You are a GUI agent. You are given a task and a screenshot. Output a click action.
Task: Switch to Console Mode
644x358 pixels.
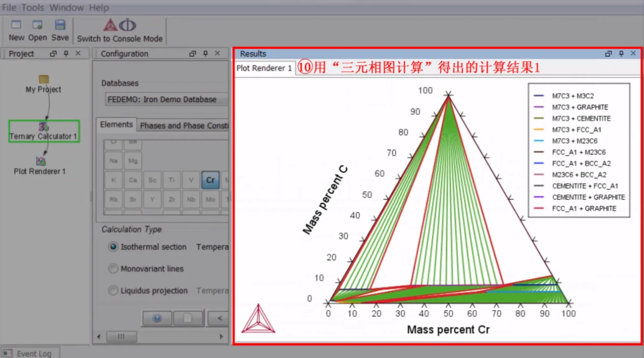pyautogui.click(x=119, y=30)
